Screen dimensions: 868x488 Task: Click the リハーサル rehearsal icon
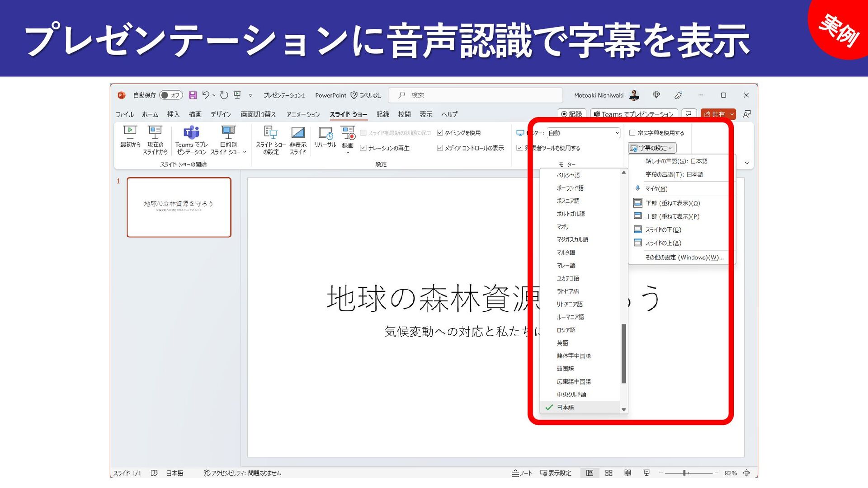pos(325,133)
